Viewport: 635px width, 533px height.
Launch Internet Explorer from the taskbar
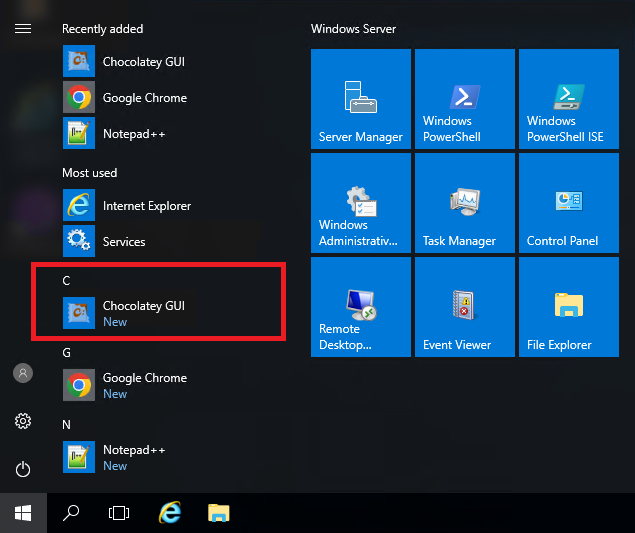tap(170, 513)
